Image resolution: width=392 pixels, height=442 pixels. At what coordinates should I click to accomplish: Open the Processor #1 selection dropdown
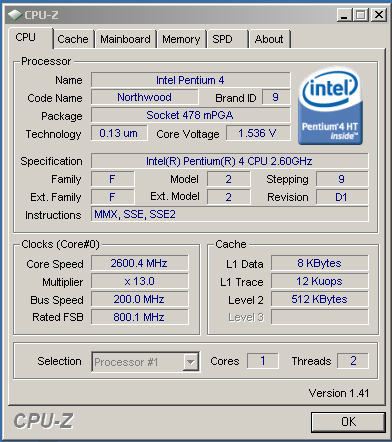coord(146,362)
